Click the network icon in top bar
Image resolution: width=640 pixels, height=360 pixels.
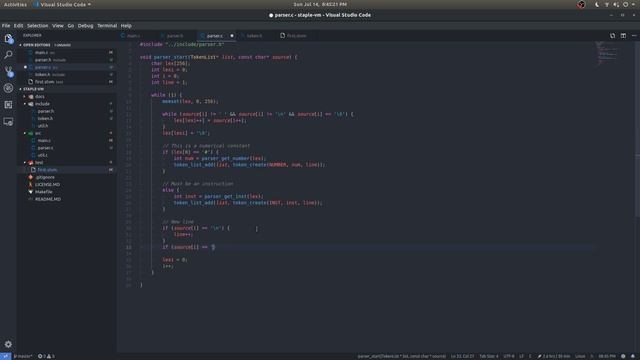click(x=607, y=4)
